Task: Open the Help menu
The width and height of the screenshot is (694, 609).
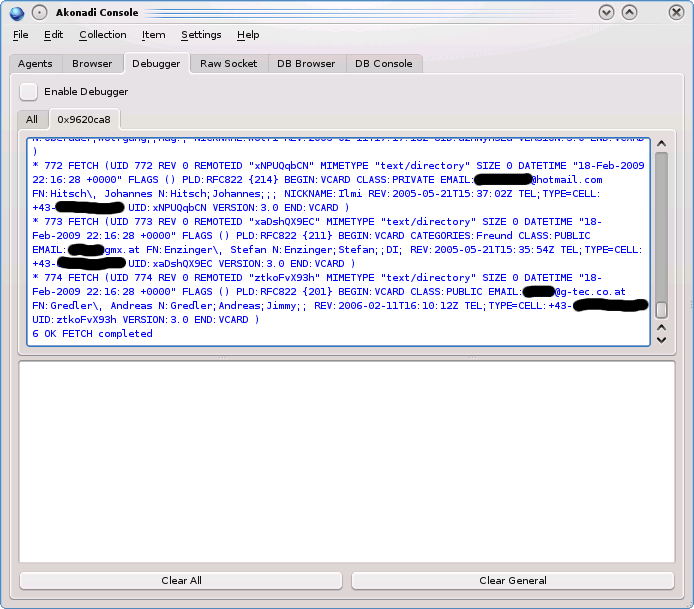Action: tap(248, 35)
